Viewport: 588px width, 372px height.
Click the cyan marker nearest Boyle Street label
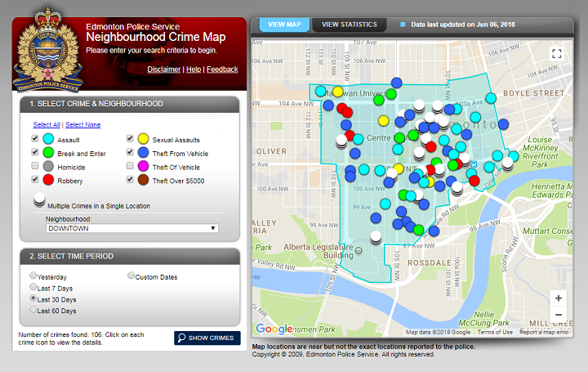pyautogui.click(x=491, y=98)
